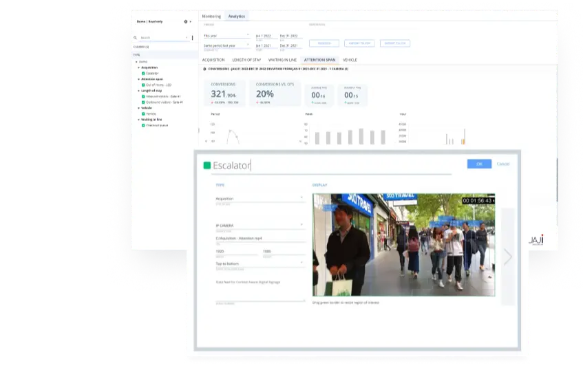Click the Export to CSV button

point(395,43)
